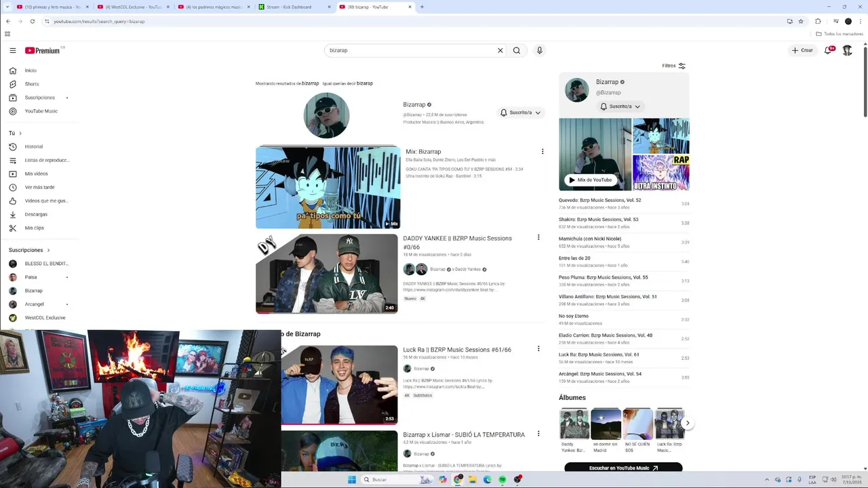
Task: Expand the Tú section chevron
Action: pyautogui.click(x=20, y=133)
